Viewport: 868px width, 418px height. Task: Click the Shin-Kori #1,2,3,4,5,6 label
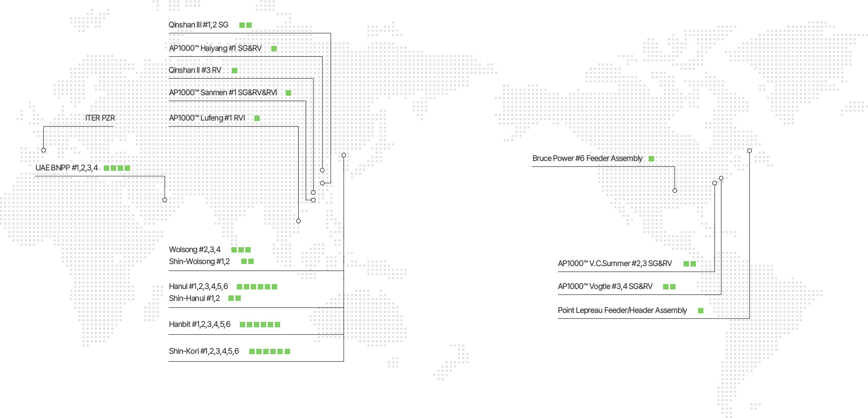click(x=204, y=351)
